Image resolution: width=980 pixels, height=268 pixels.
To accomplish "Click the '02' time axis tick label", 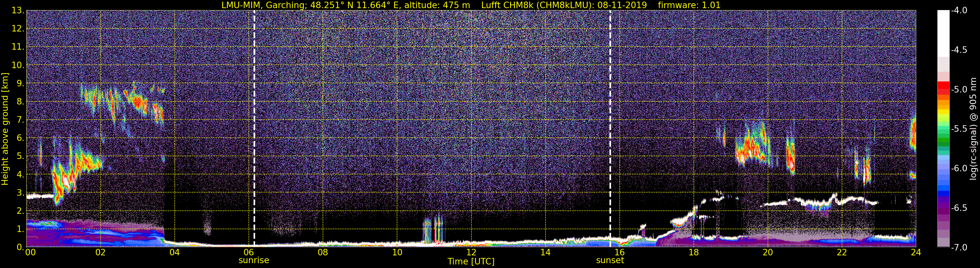I will [x=100, y=252].
